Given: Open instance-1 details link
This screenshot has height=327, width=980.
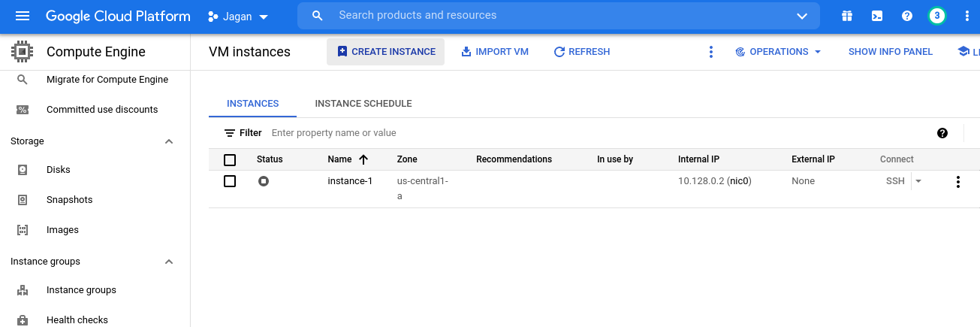Looking at the screenshot, I should point(350,181).
